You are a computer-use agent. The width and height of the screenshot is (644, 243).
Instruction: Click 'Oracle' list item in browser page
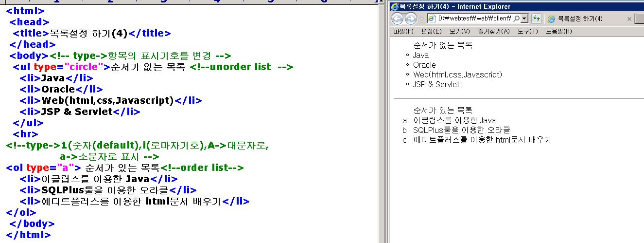(424, 65)
